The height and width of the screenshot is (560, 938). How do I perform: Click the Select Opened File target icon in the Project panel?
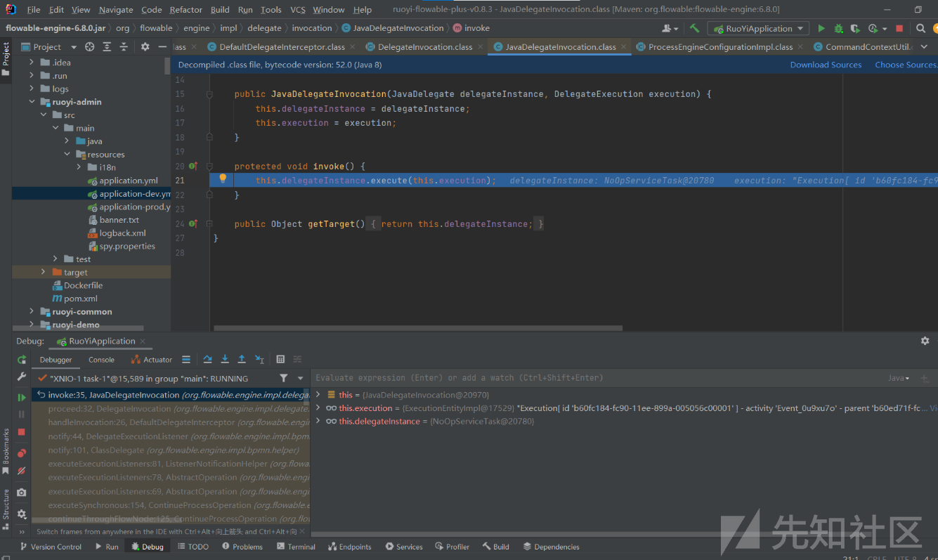click(89, 46)
